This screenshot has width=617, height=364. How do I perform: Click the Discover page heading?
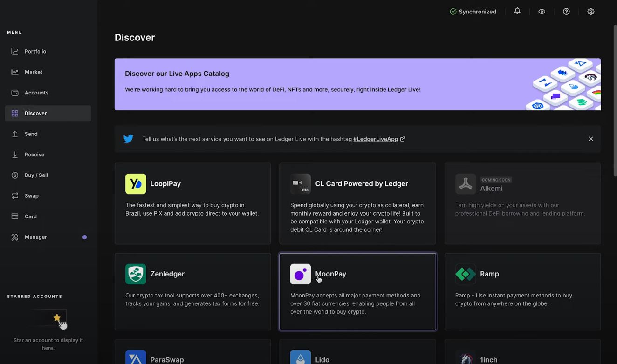[135, 38]
